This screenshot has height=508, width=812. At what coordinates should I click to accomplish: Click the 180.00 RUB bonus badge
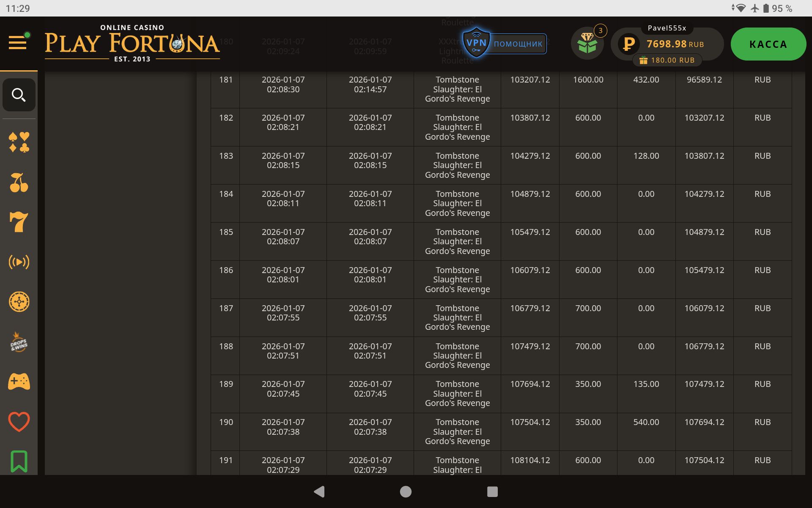point(667,60)
